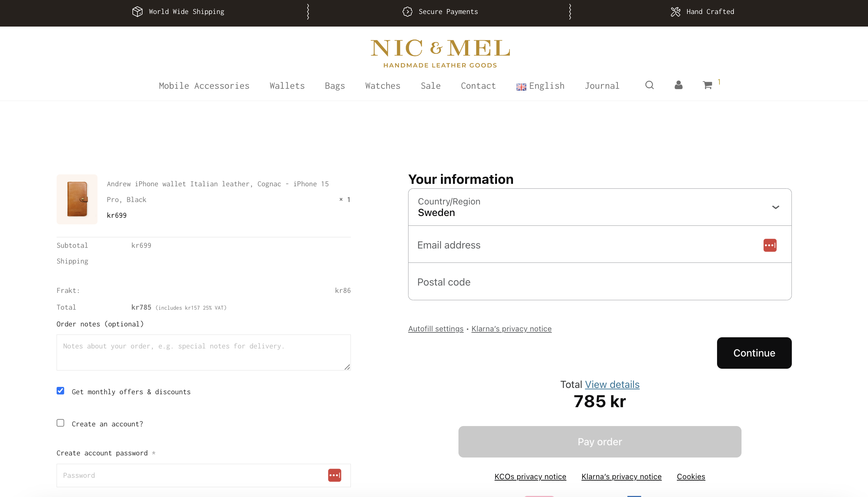Click the Secure Payments badge icon
The width and height of the screenshot is (868, 497).
coord(407,12)
